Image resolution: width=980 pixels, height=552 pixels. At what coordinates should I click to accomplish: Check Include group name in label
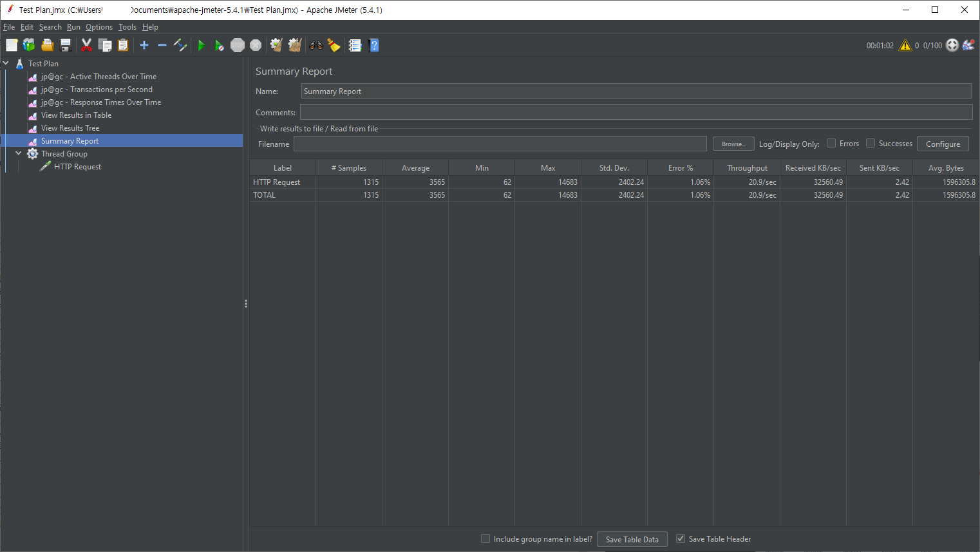(485, 538)
